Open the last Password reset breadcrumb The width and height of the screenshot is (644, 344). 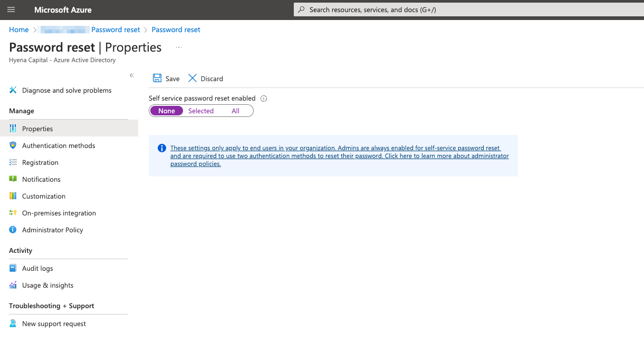(x=176, y=30)
